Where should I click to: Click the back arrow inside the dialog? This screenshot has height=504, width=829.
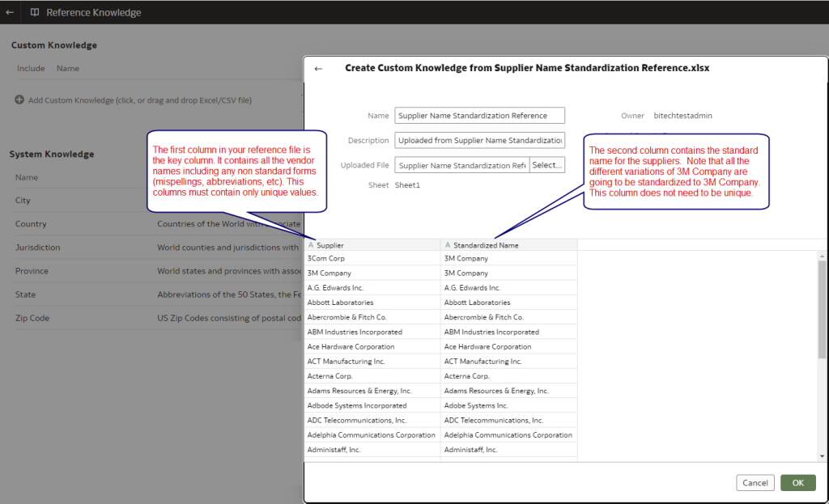pyautogui.click(x=317, y=68)
